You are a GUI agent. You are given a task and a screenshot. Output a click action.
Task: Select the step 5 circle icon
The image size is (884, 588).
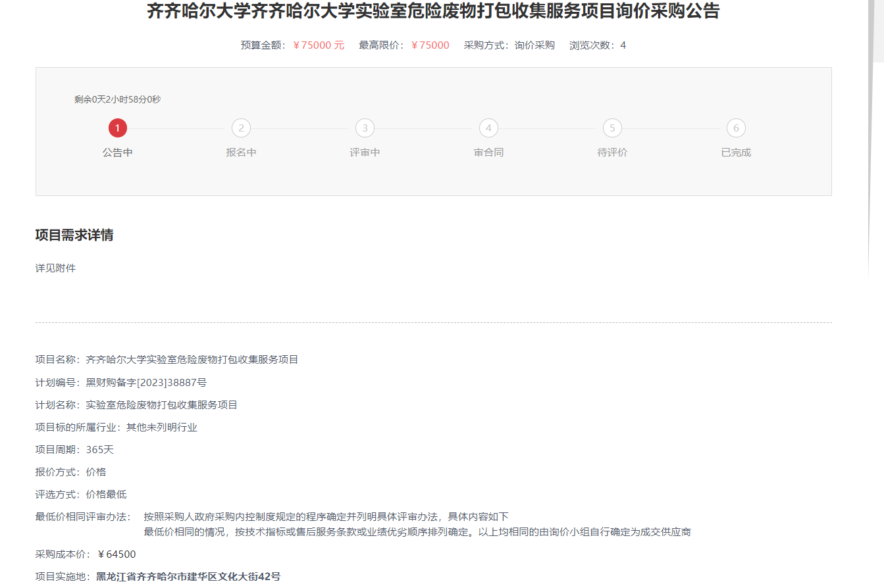point(612,128)
